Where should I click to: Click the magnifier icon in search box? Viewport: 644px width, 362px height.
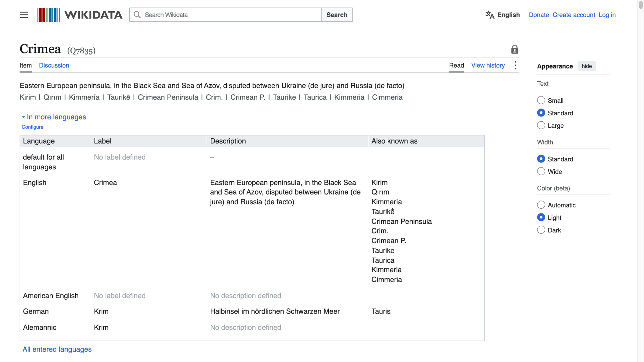point(137,15)
